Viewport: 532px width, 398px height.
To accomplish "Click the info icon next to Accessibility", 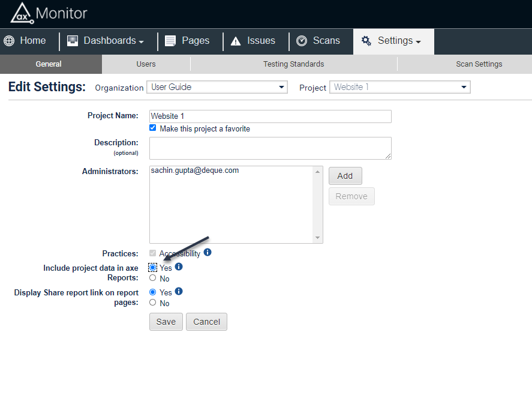I will [x=208, y=252].
